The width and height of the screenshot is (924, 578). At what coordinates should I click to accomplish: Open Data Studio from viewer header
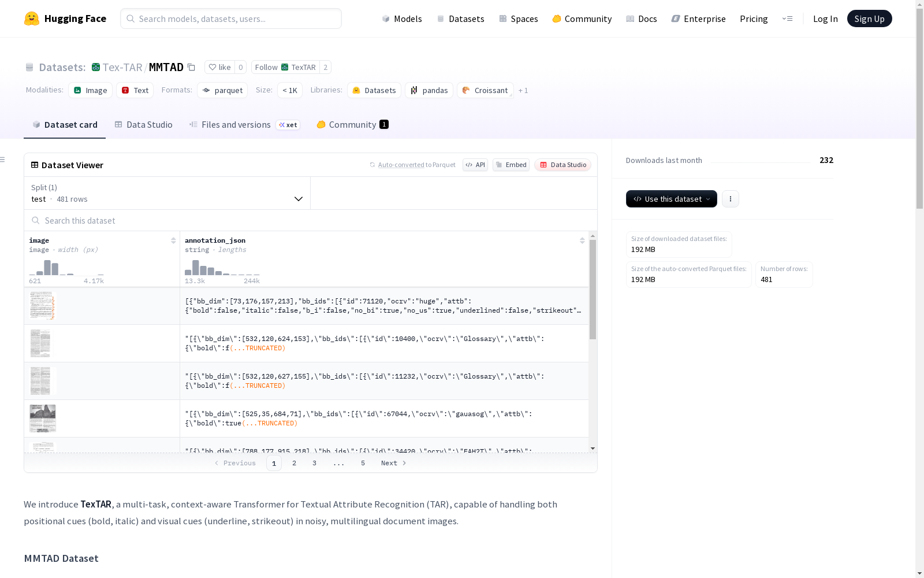(x=563, y=165)
